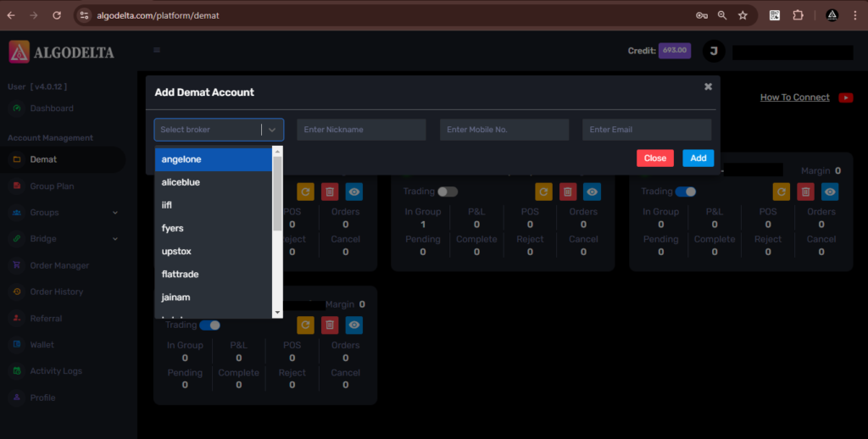Viewport: 868px width, 439px height.
Task: Click the Profile user icon in sidebar
Action: [17, 397]
